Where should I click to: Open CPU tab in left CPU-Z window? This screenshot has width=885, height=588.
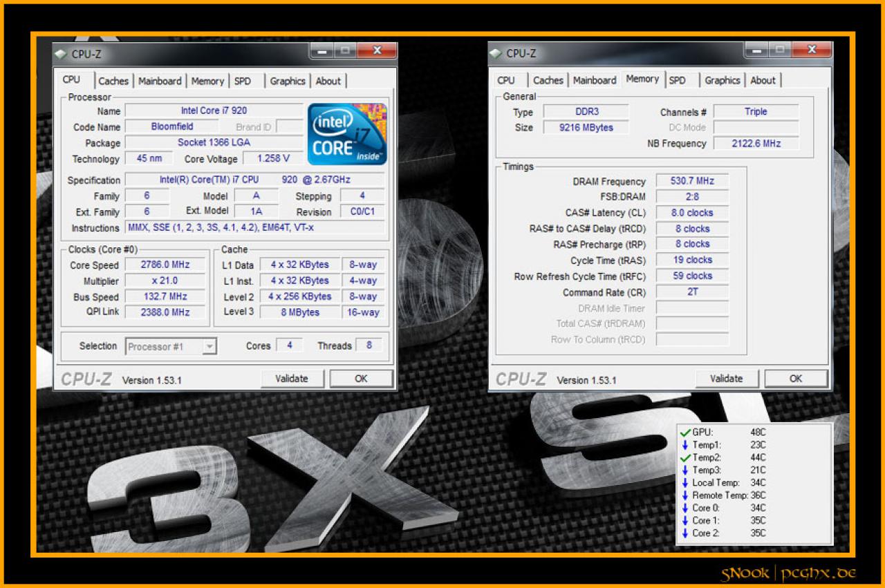click(x=72, y=79)
